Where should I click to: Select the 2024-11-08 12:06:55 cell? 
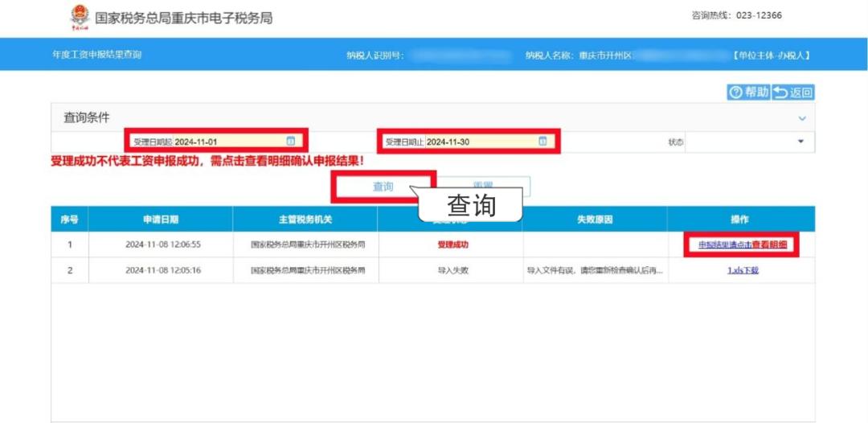(161, 244)
